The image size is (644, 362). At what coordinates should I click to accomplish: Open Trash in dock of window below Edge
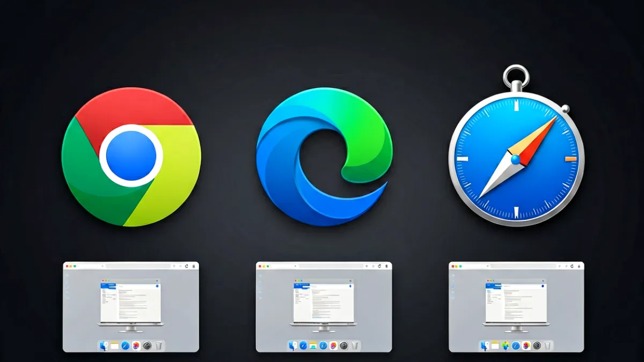click(355, 346)
